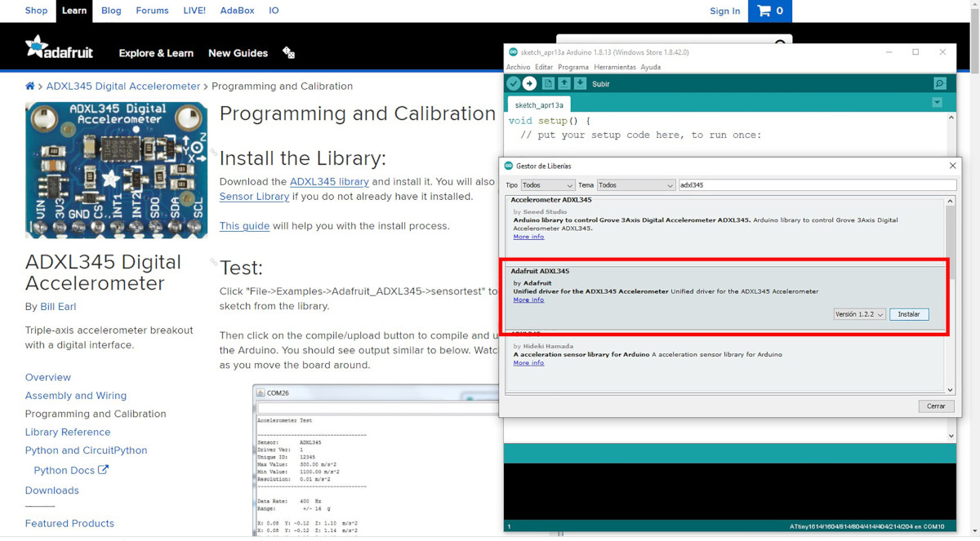Screen dimensions: 980x541
Task: Open Blog in top navigation
Action: click(x=111, y=11)
